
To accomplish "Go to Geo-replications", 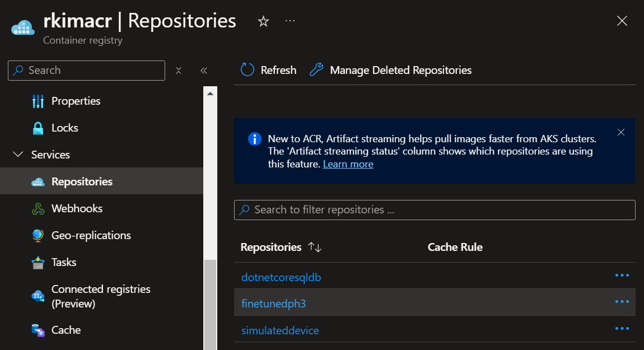I will tap(91, 235).
